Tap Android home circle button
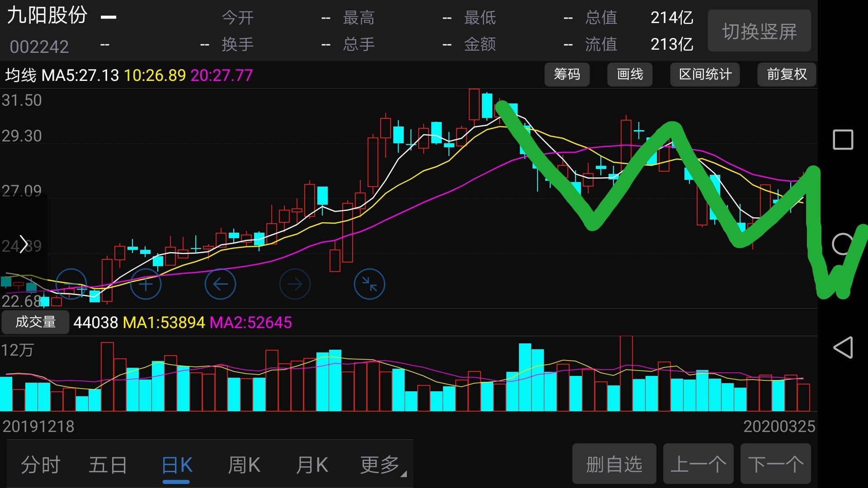The image size is (868, 488). point(843,244)
